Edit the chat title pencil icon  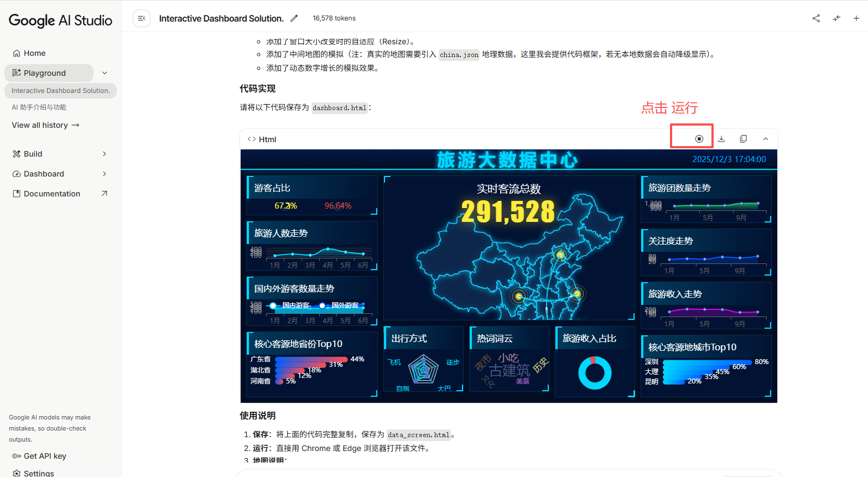tap(294, 18)
